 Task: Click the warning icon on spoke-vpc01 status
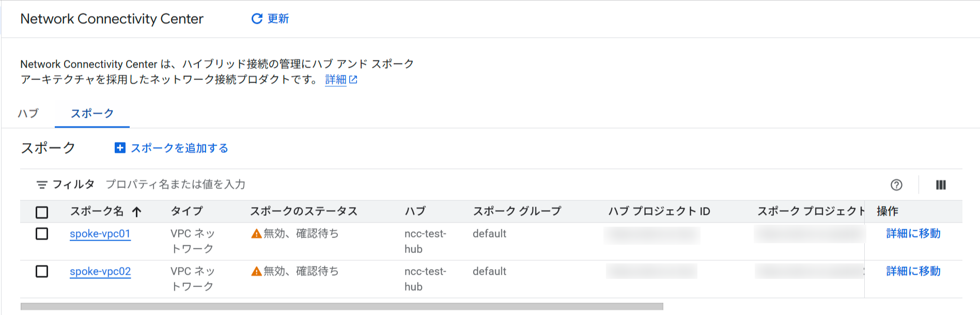[257, 233]
